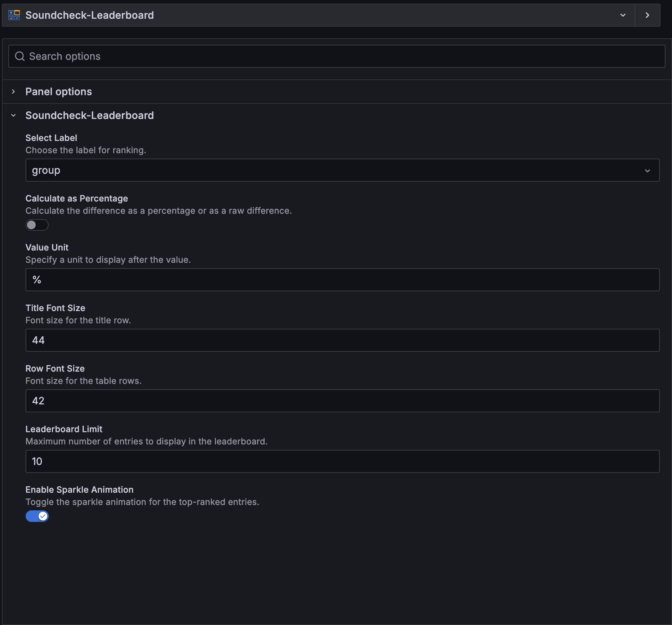Click the expand chevron beside Panel options
This screenshot has height=625, width=672.
(13, 91)
